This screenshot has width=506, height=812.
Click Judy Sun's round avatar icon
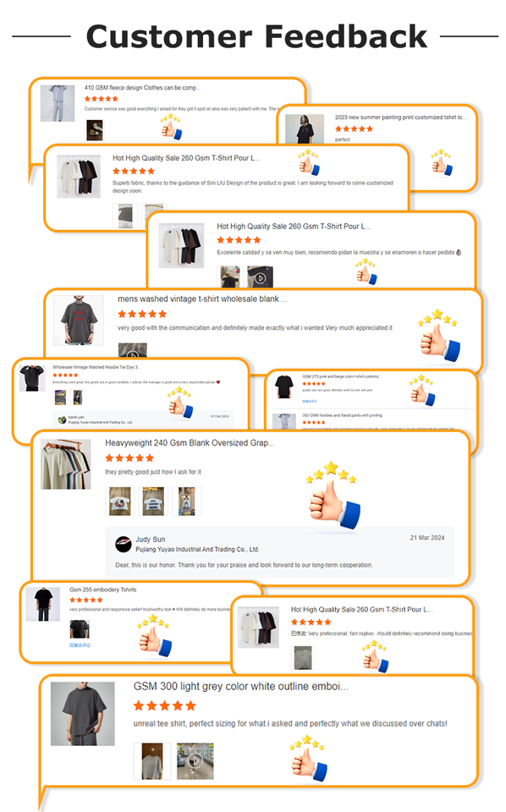124,544
